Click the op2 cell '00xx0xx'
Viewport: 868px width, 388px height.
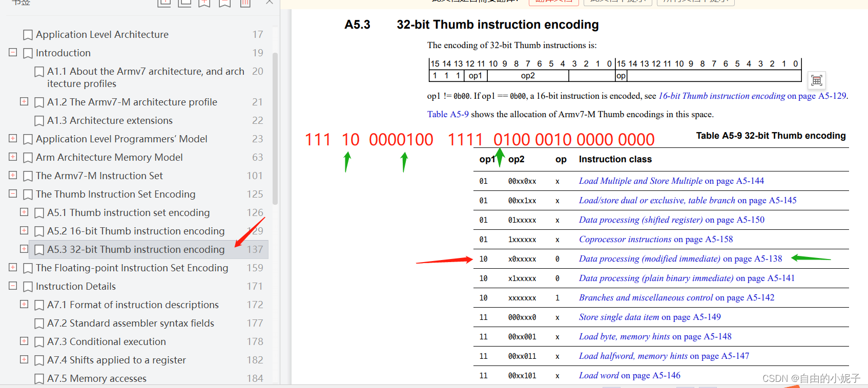[x=522, y=181]
